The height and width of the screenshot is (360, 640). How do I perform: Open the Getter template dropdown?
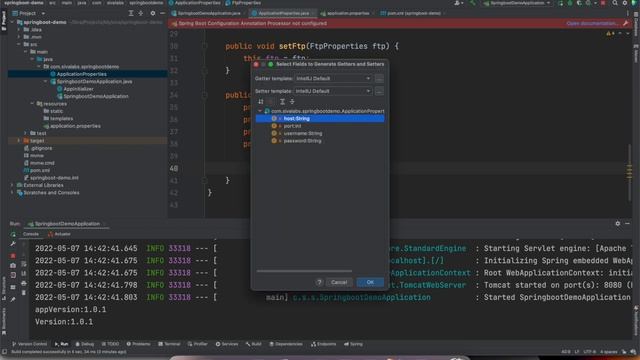[333, 78]
